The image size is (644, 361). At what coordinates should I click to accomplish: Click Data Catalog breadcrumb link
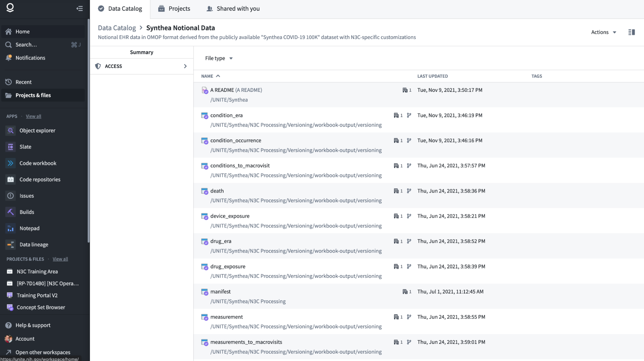(x=117, y=28)
